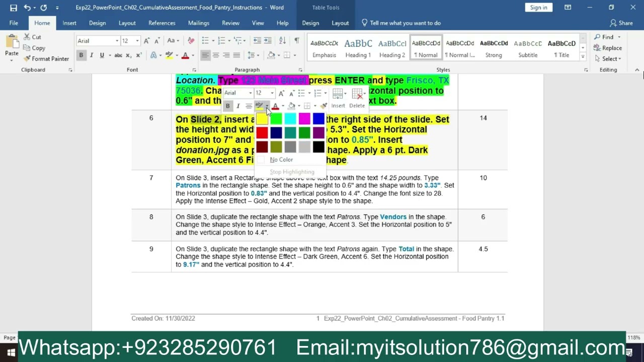This screenshot has height=362, width=644.
Task: Undo the last action
Action: click(27, 8)
